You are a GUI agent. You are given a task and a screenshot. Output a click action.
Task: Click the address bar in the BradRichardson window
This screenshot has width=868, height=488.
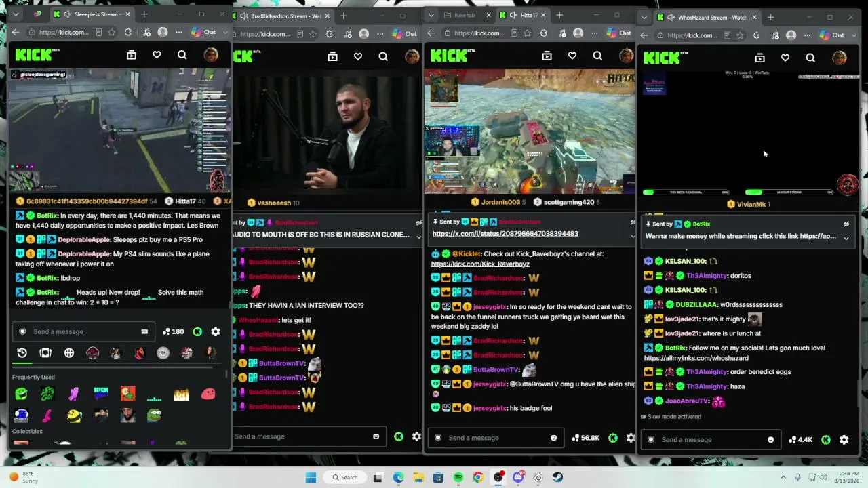(270, 34)
